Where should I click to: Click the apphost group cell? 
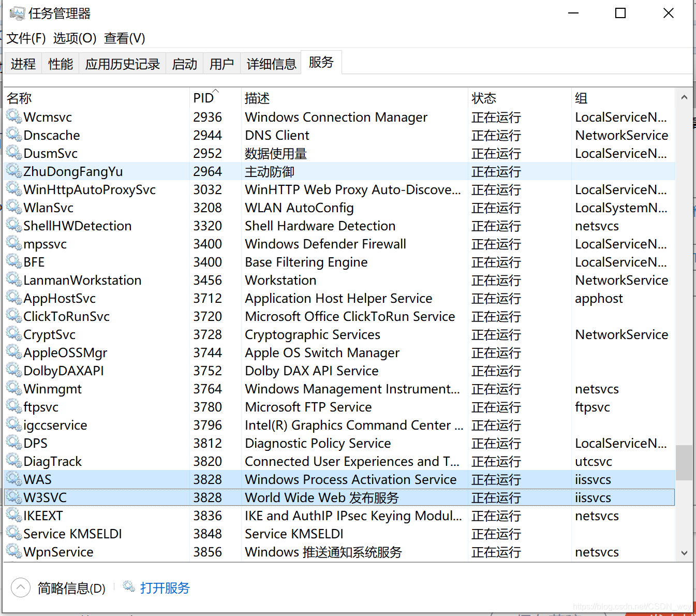[x=599, y=298]
